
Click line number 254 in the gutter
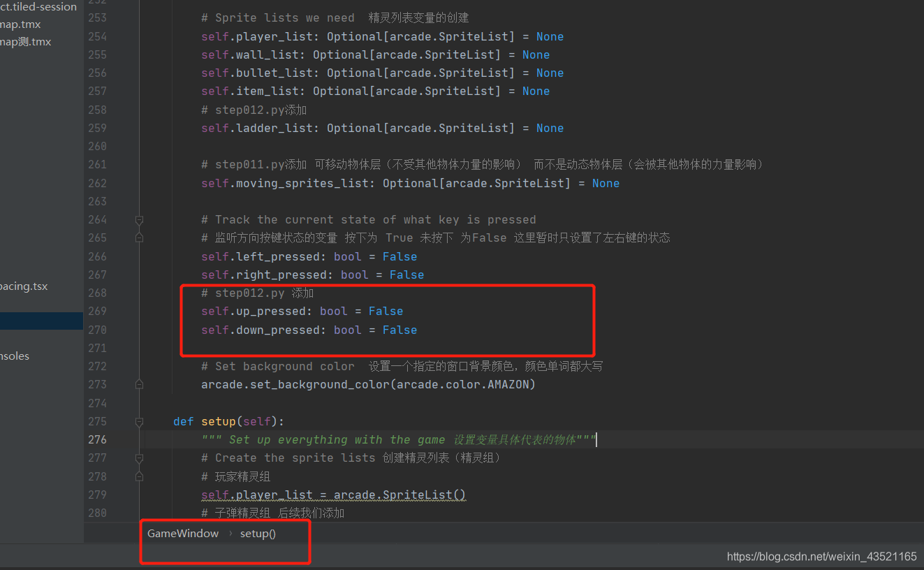pyautogui.click(x=97, y=36)
